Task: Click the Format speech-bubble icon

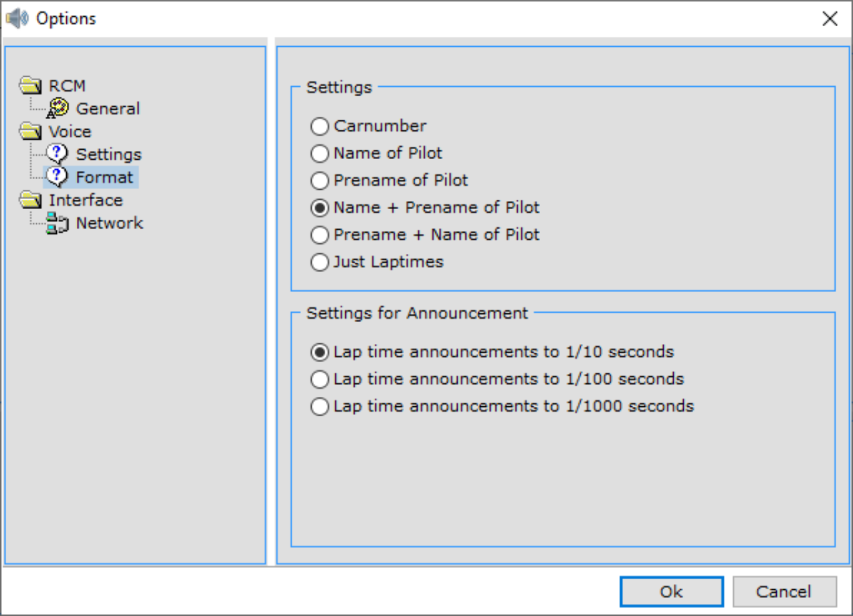Action: pos(57,177)
